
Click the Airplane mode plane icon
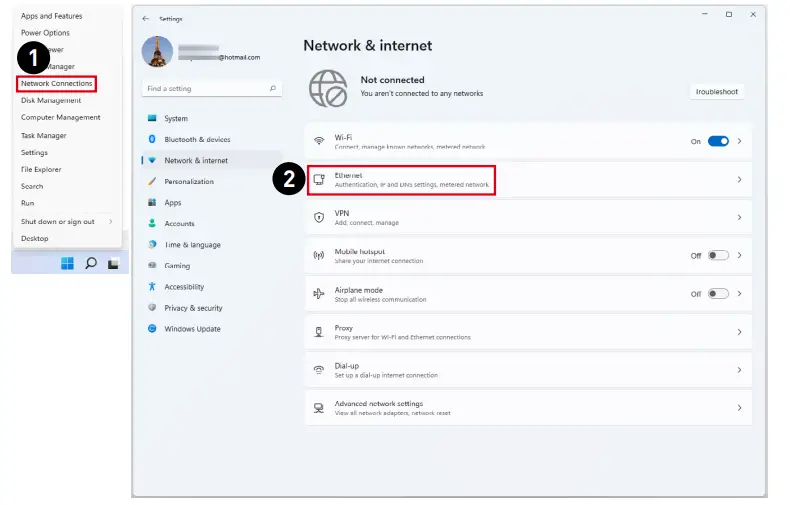point(319,294)
